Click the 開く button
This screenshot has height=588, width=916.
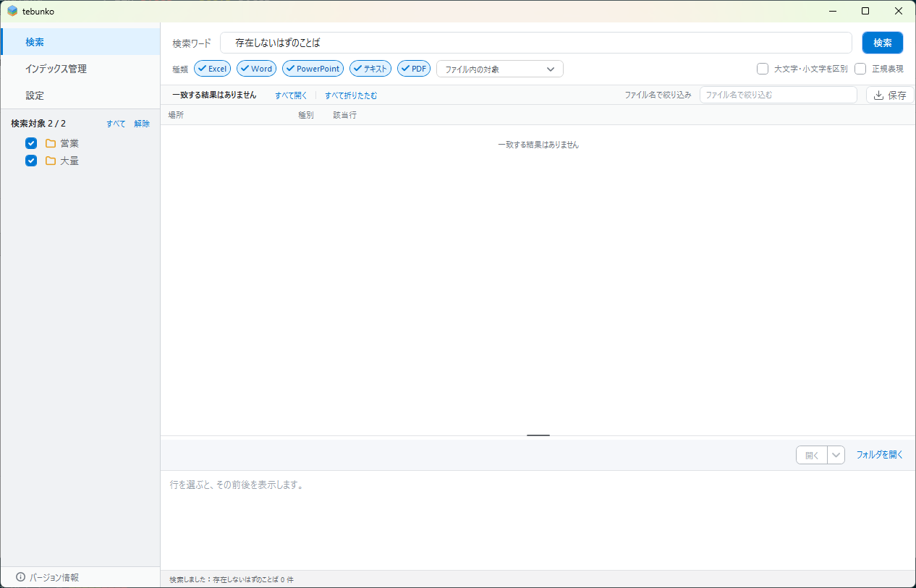tap(812, 455)
